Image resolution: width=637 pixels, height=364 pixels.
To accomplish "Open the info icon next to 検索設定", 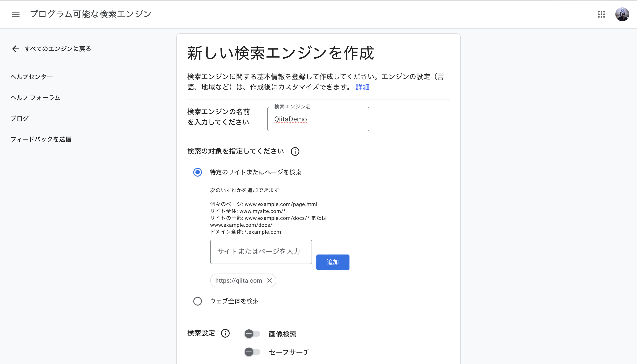I will click(x=225, y=333).
